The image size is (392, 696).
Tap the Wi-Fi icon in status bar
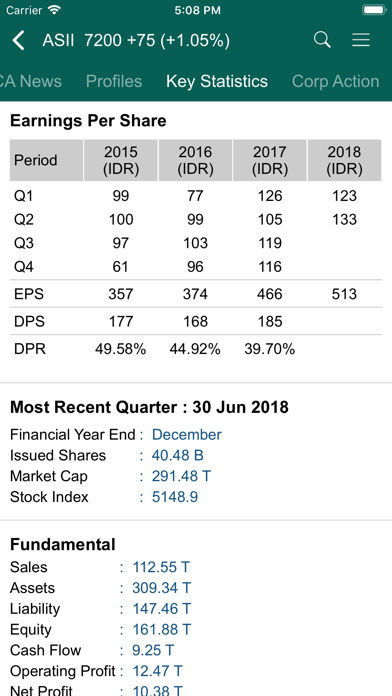coord(55,10)
